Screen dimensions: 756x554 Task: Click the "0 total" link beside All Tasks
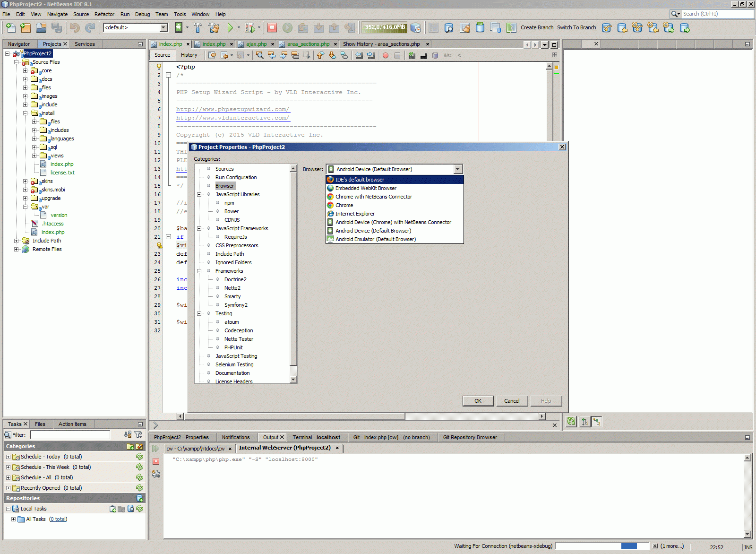(x=58, y=519)
